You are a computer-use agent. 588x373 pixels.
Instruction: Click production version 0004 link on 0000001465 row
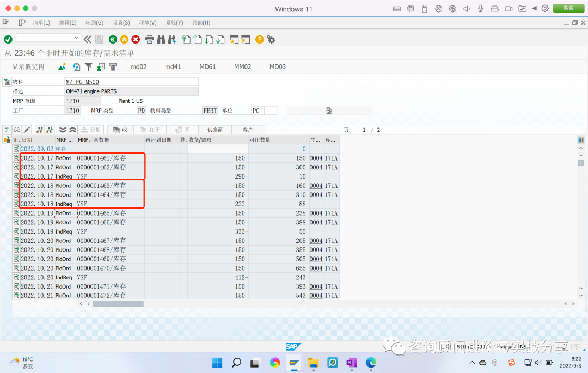[x=316, y=213]
